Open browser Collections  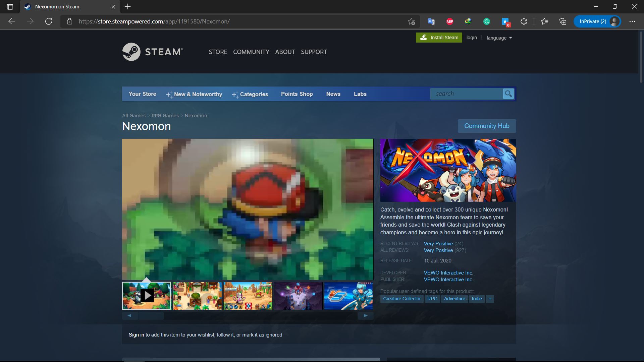(563, 21)
